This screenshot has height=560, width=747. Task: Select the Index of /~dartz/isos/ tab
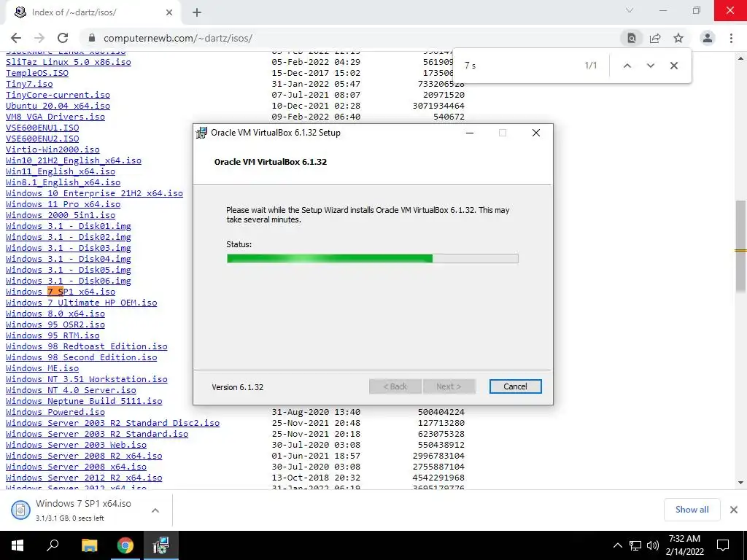(x=93, y=12)
